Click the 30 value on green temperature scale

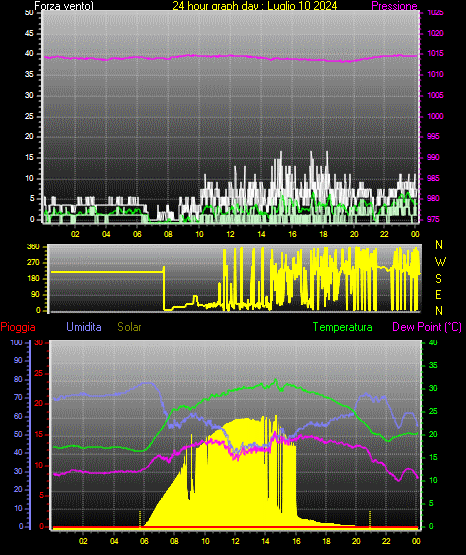433,388
